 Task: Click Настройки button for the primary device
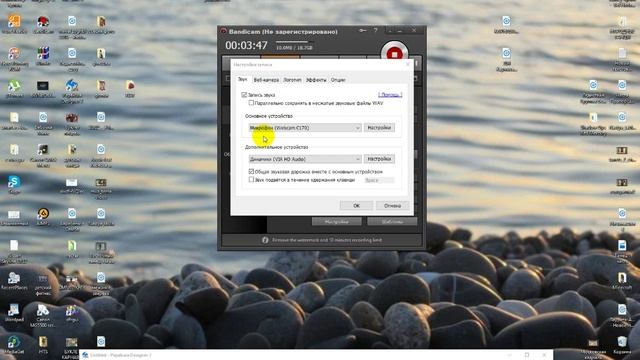(379, 128)
